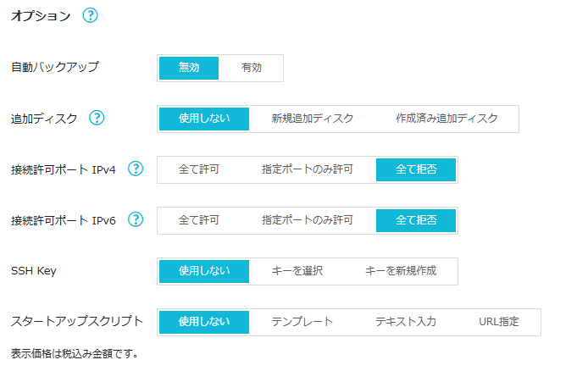Select 全て拒否 for IPv6 ports
Viewport: 588px width, 382px height.
[417, 220]
